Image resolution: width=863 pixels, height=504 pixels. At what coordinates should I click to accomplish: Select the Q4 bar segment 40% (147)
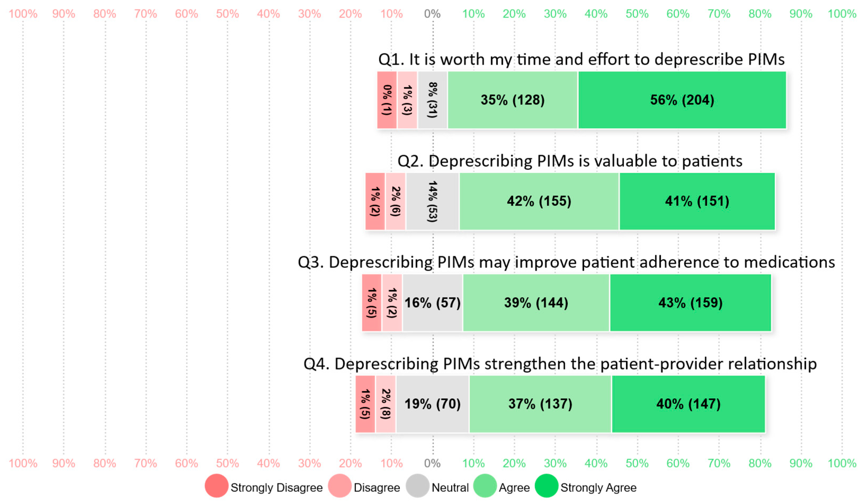(688, 404)
